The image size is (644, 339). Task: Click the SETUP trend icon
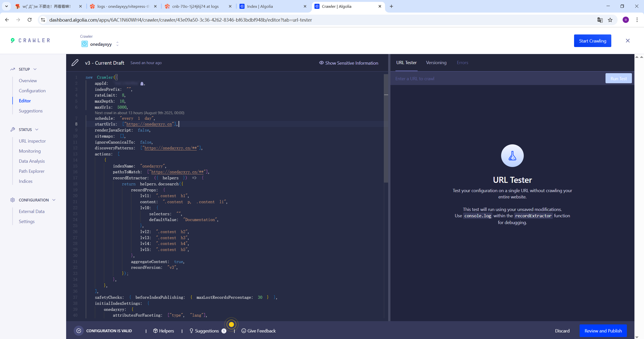(13, 69)
